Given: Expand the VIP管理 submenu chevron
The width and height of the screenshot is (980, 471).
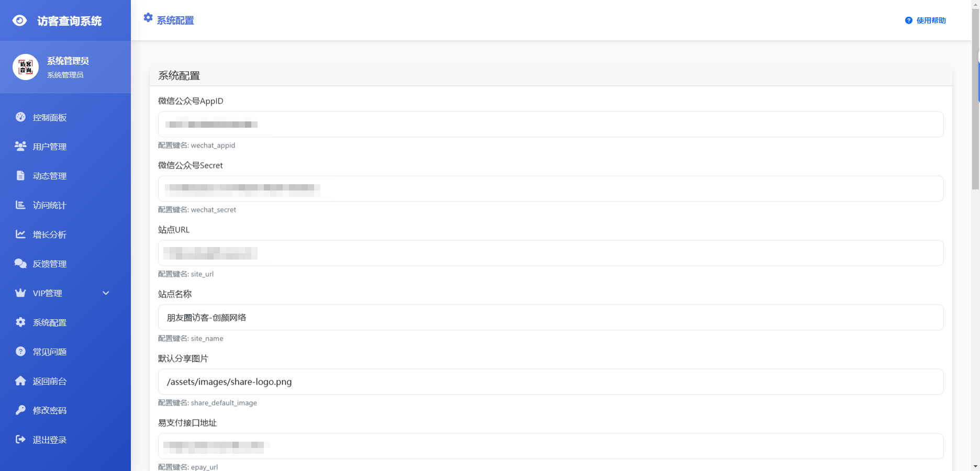Looking at the screenshot, I should 106,293.
